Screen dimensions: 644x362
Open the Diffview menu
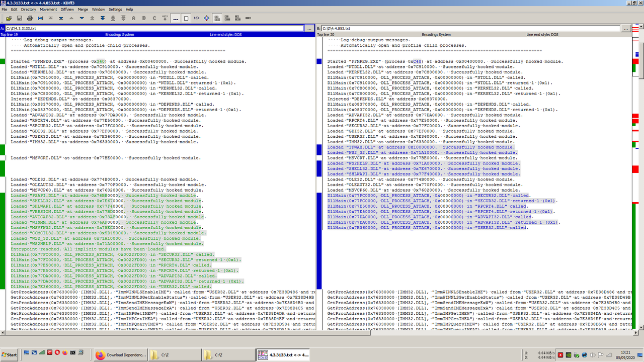[67, 9]
